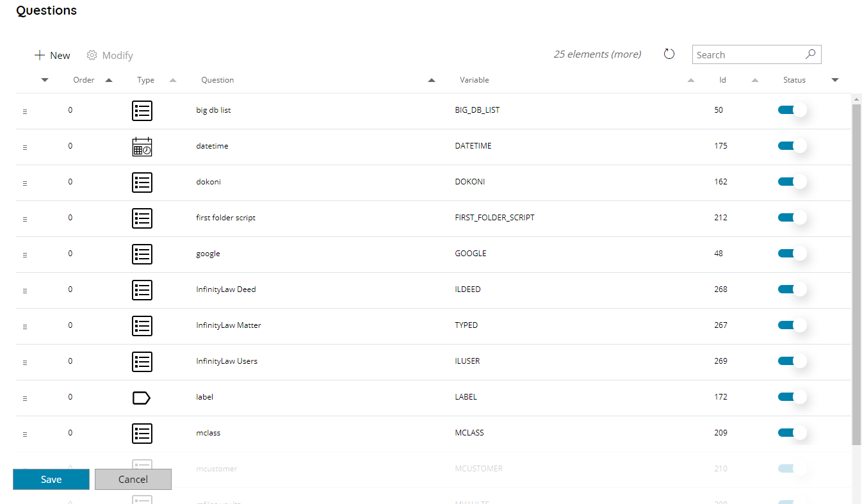This screenshot has height=504, width=862.
Task: Click the refresh icon beside the search box
Action: coord(669,54)
